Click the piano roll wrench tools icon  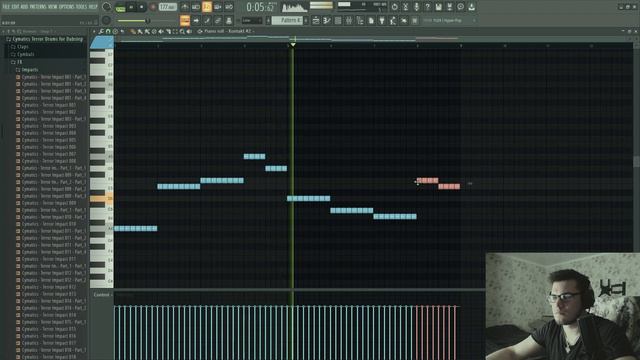[101, 31]
